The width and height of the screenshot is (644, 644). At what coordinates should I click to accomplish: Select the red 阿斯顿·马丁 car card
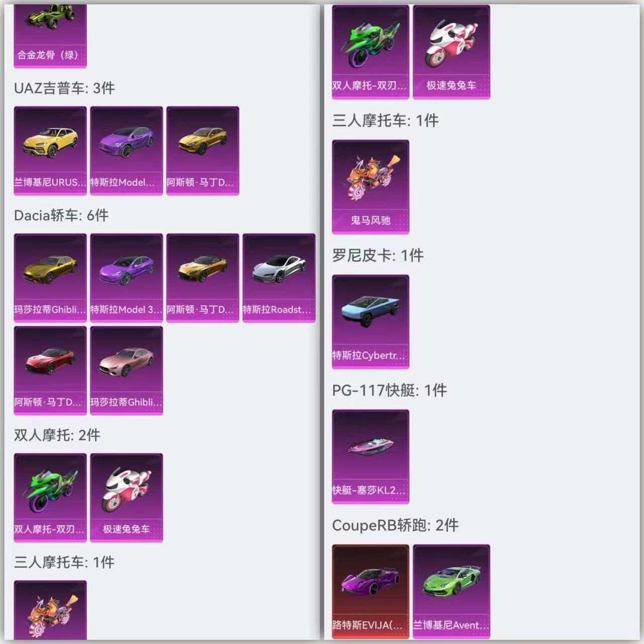tap(50, 370)
